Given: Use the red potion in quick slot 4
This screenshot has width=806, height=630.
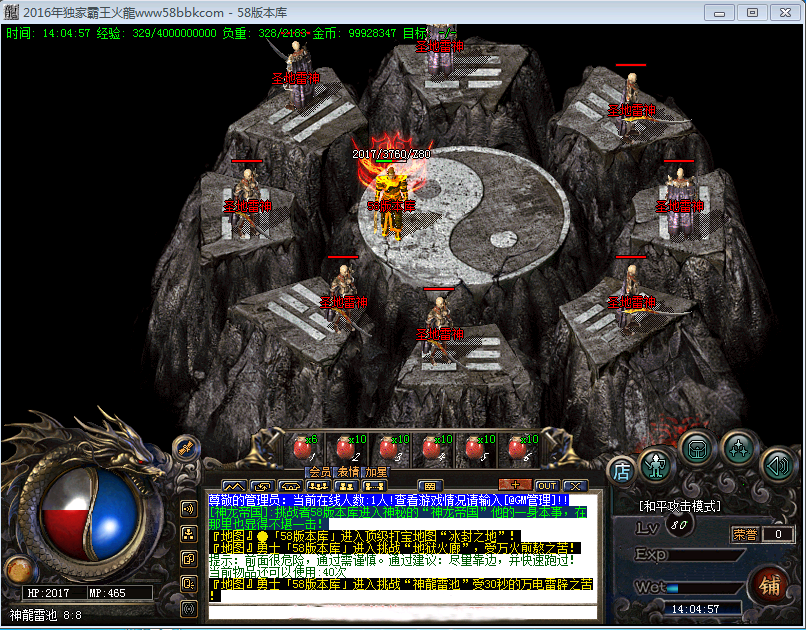Looking at the screenshot, I should pyautogui.click(x=433, y=448).
